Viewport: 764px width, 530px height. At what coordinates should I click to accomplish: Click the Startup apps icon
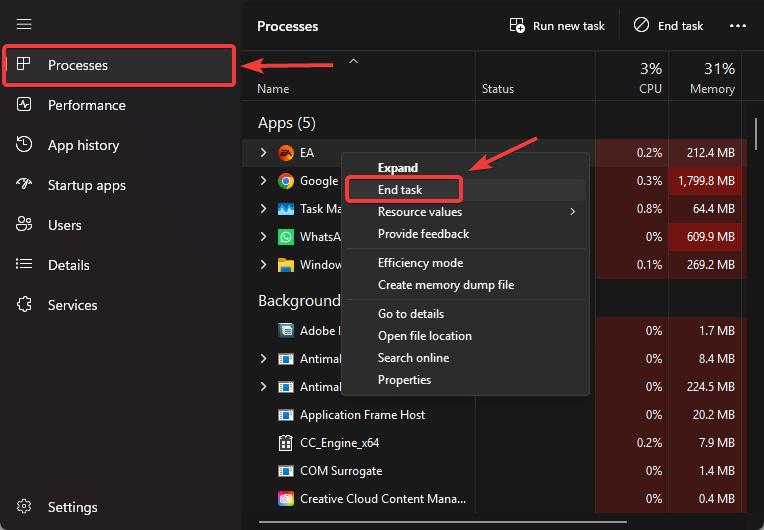[25, 185]
